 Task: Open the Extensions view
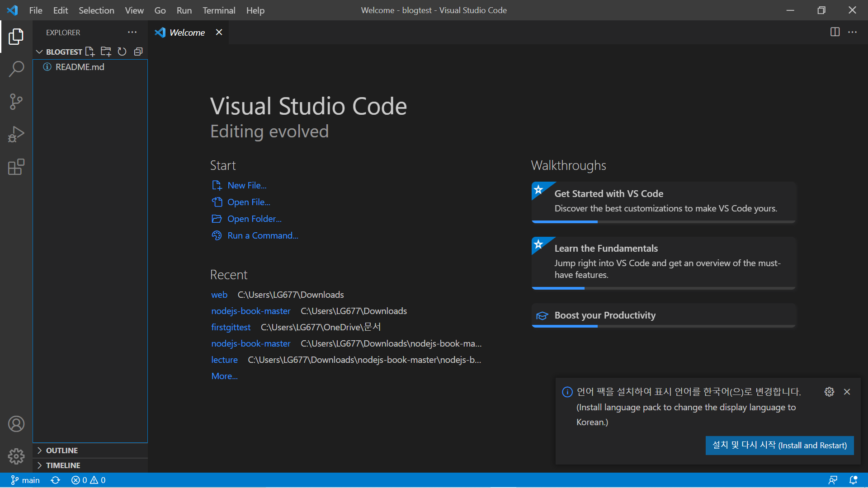coord(16,167)
